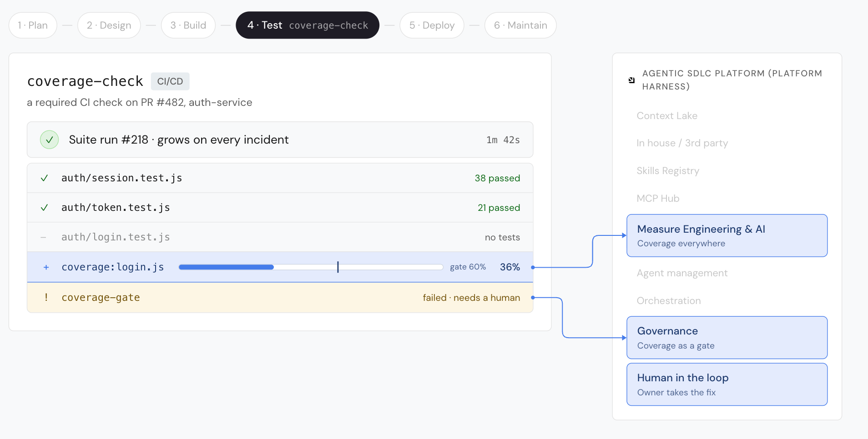Click the coverage progress bar for login.js

coord(311,267)
